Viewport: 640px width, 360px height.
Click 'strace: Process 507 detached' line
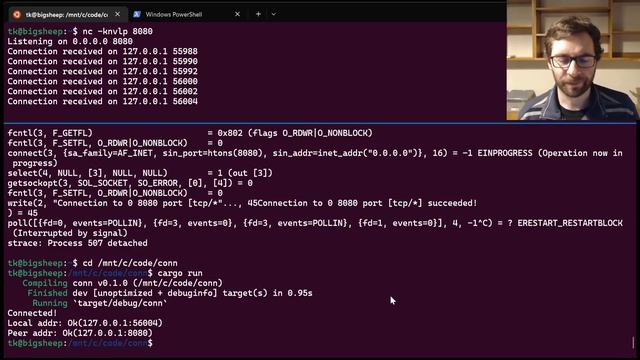78,243
